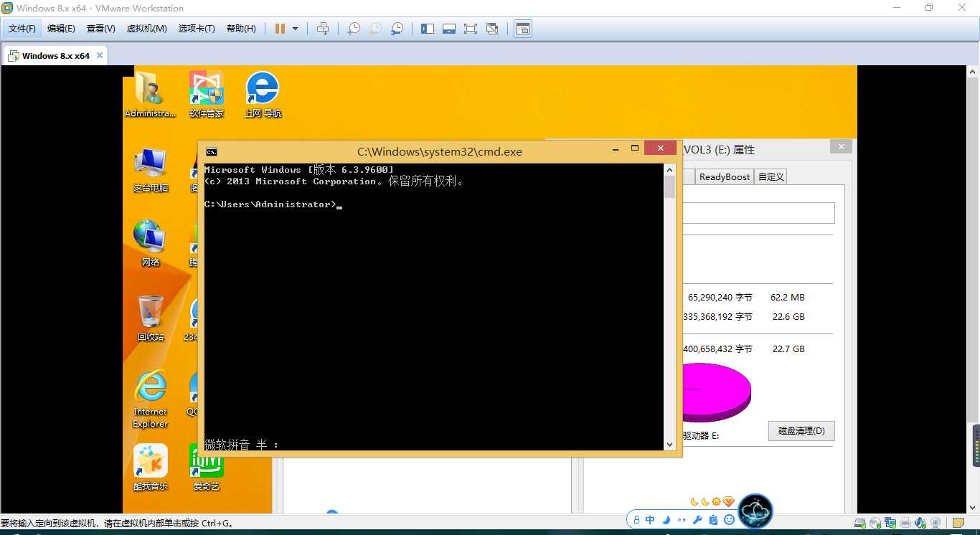Click the twin hearts round avatar
980x535 pixels.
click(755, 511)
